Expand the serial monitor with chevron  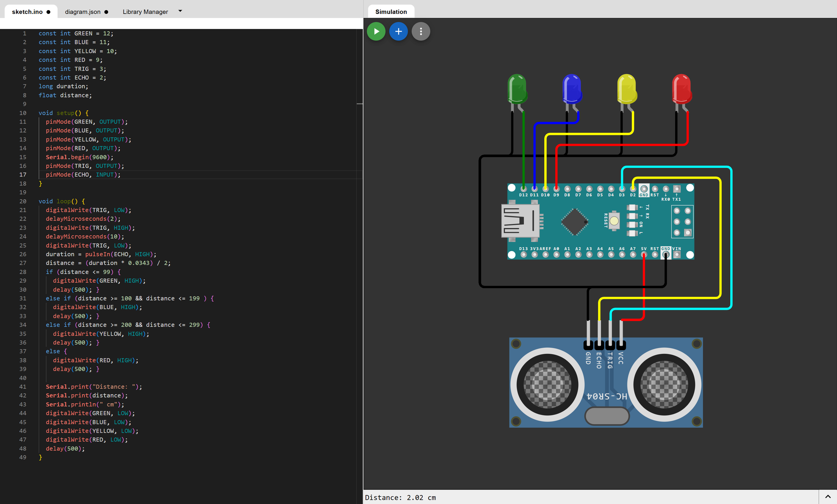pyautogui.click(x=828, y=497)
